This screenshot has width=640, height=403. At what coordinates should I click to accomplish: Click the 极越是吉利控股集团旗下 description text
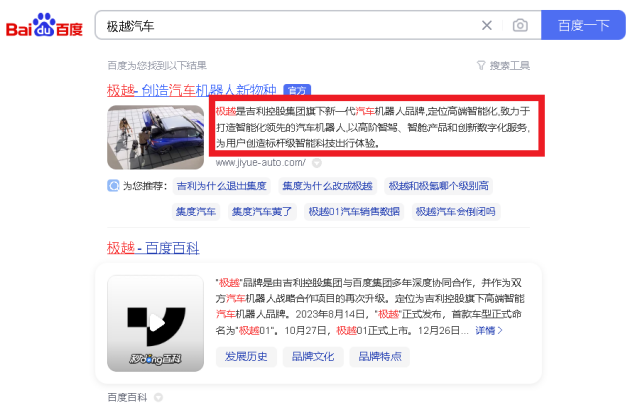pos(373,127)
